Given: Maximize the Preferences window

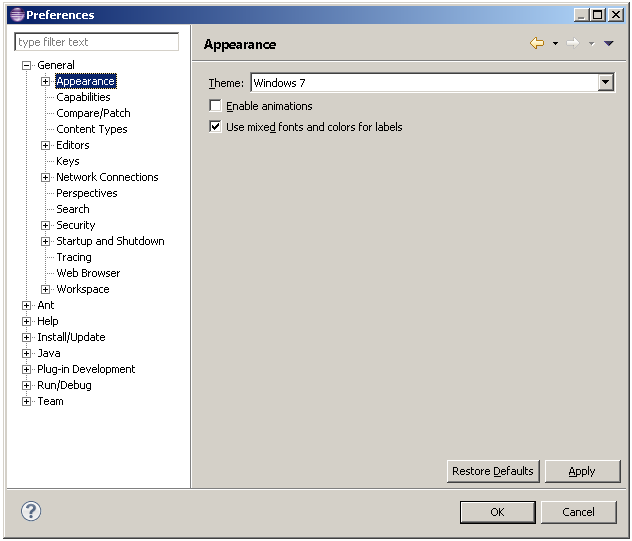Looking at the screenshot, I should click(x=598, y=15).
